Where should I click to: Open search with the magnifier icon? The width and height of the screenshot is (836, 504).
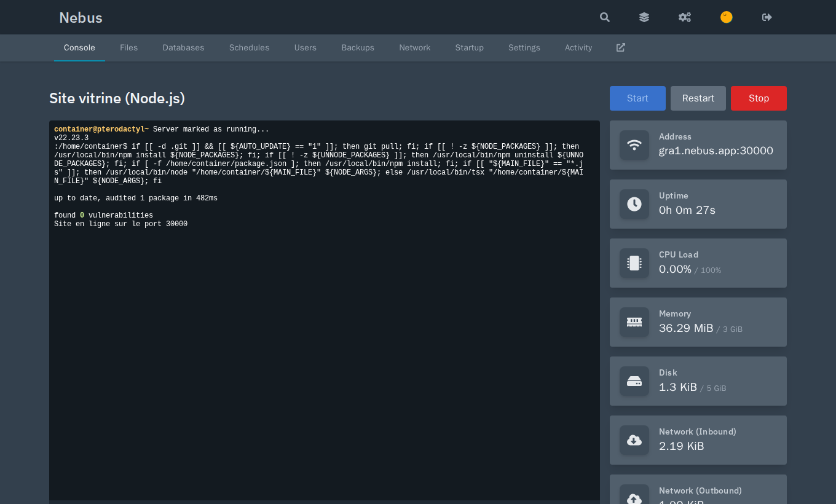[605, 17]
